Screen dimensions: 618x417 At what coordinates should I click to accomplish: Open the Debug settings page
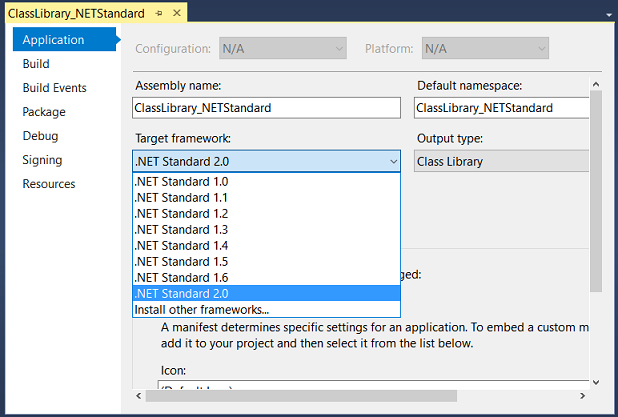(40, 136)
